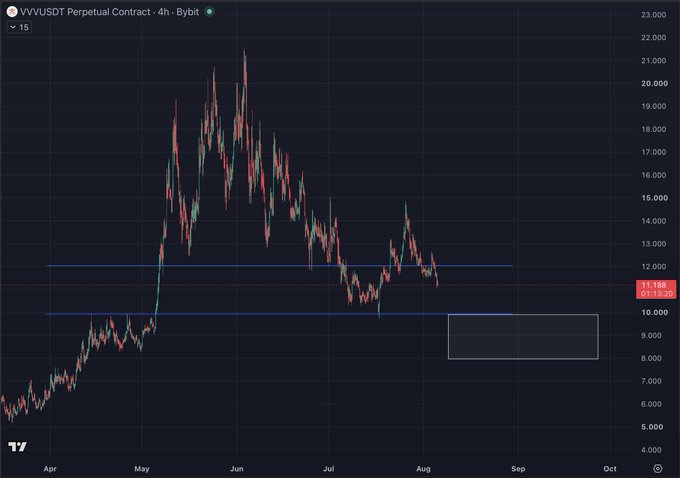Click the current price label 11.188
The width and height of the screenshot is (680, 478).
pyautogui.click(x=654, y=285)
